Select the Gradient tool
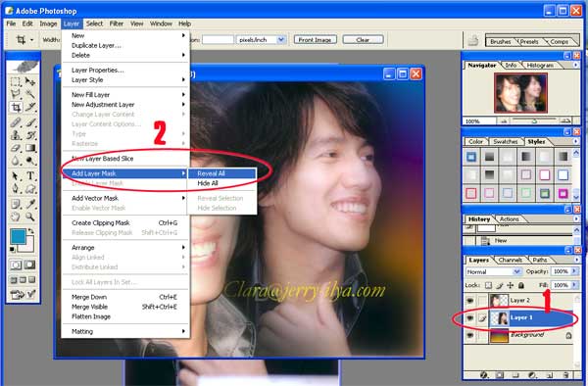The height and width of the screenshot is (386, 588). (x=30, y=148)
